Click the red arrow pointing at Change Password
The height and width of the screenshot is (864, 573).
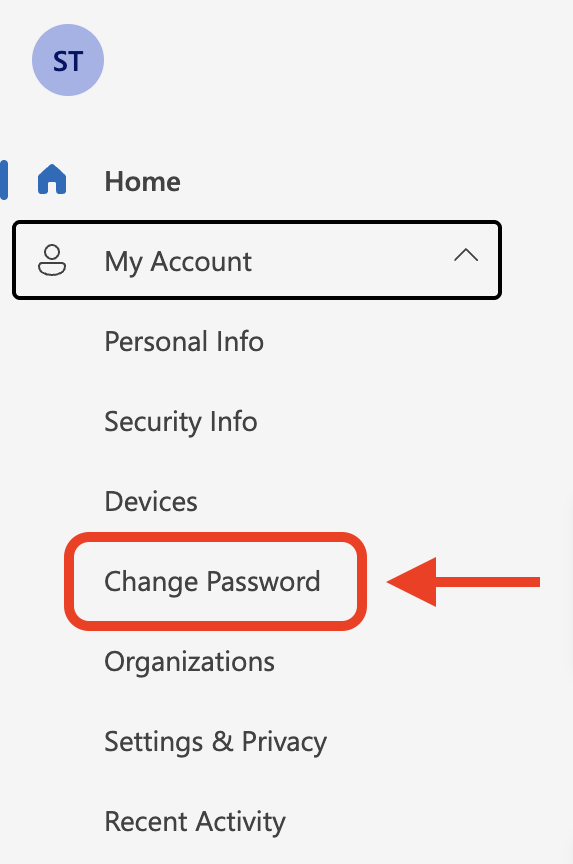pos(463,582)
